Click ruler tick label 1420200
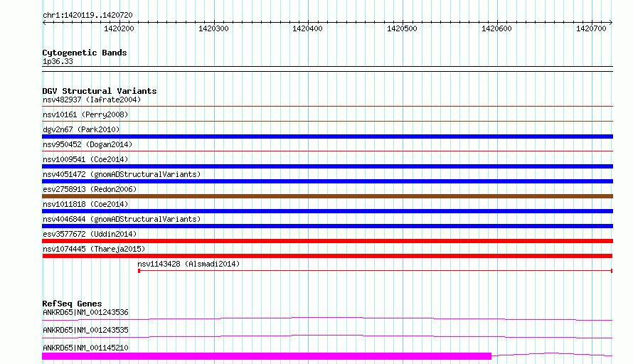The width and height of the screenshot is (633, 364). 119,28
